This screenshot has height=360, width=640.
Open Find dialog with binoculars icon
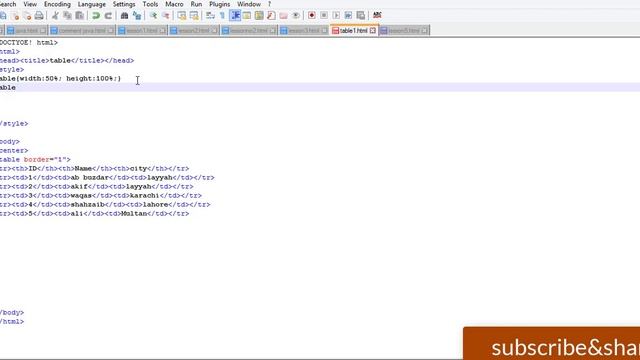pos(124,16)
